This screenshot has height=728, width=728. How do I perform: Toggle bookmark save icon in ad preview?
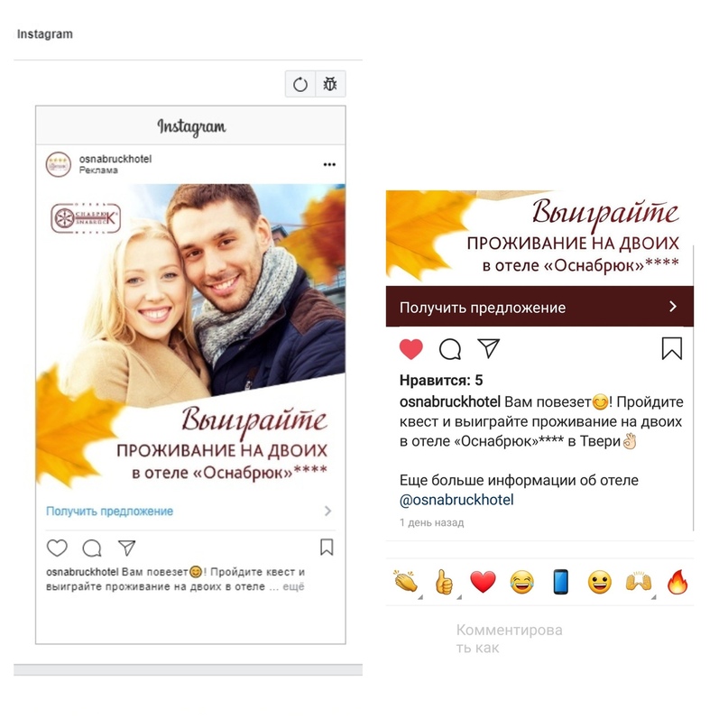pyautogui.click(x=327, y=547)
